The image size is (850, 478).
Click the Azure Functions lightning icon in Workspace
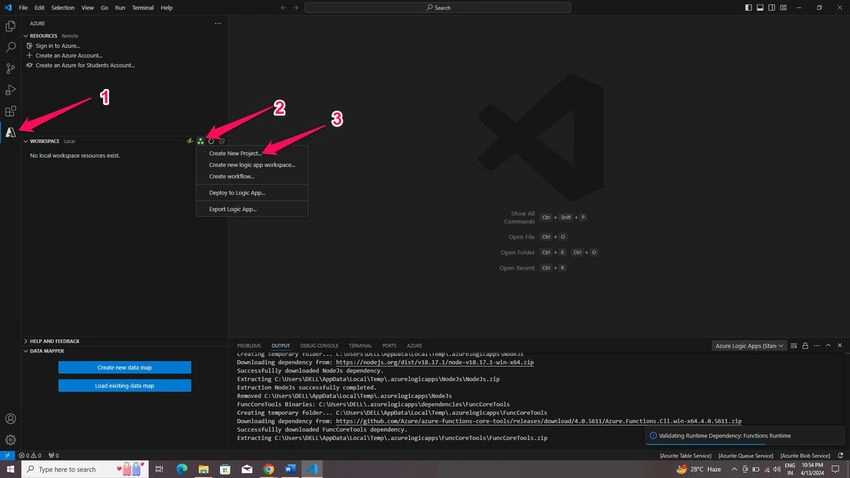[190, 141]
